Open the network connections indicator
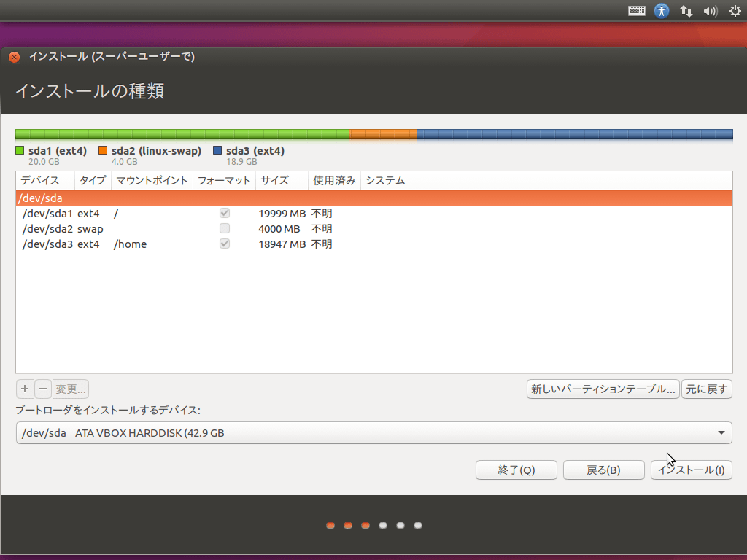The height and width of the screenshot is (560, 747). (686, 11)
